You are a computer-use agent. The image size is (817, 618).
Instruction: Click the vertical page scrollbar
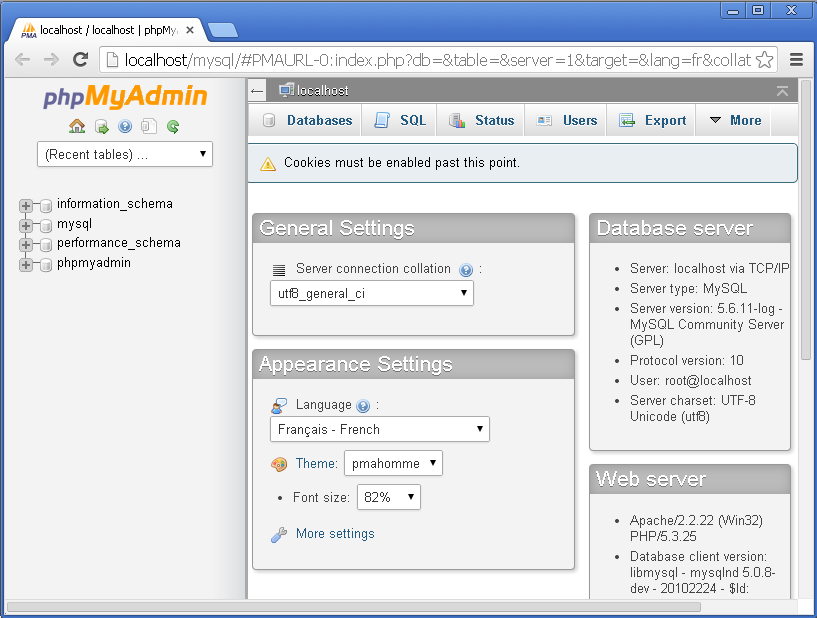tap(806, 220)
